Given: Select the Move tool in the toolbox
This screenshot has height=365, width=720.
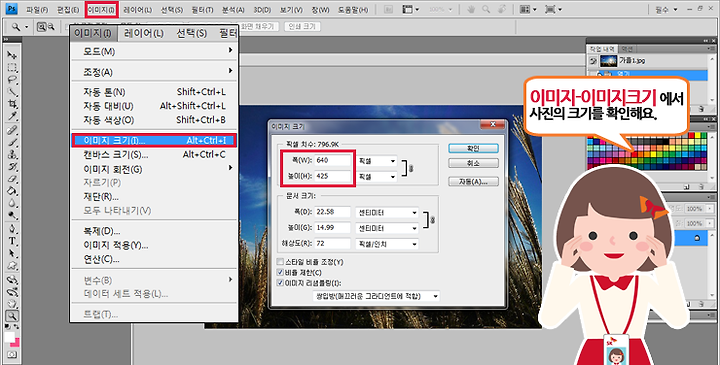Looking at the screenshot, I should pos(12,55).
